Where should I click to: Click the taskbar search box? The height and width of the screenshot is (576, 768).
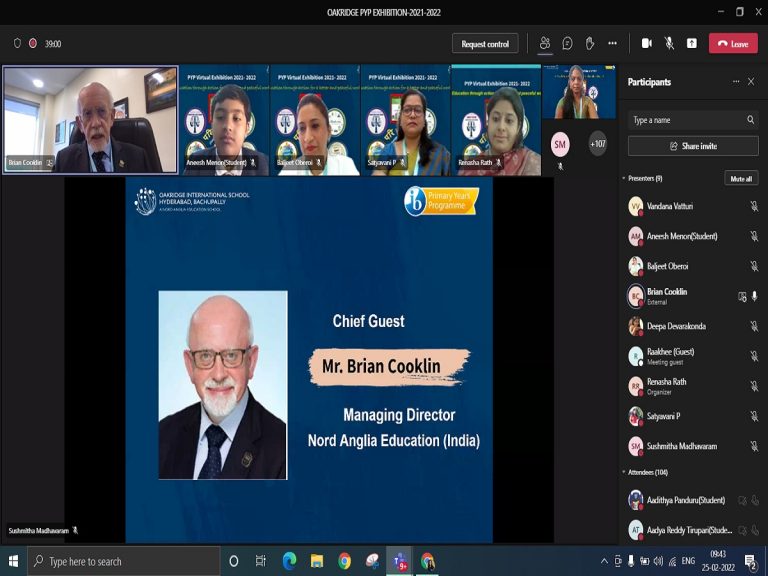[124, 561]
